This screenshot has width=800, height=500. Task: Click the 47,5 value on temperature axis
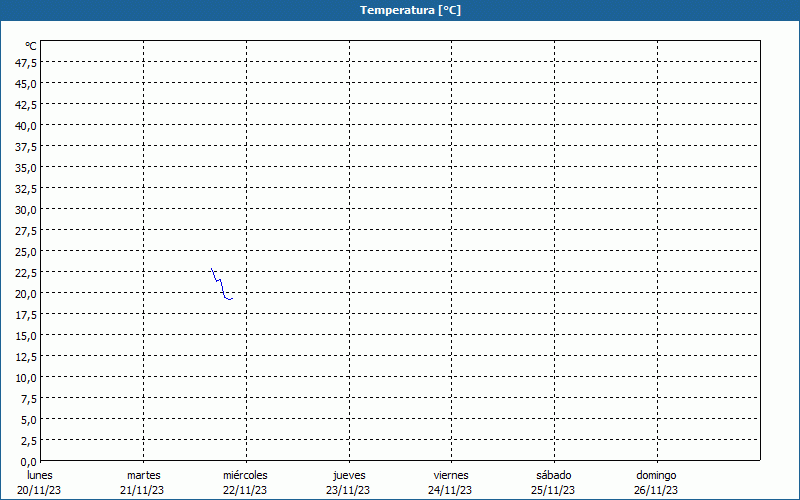(27, 63)
